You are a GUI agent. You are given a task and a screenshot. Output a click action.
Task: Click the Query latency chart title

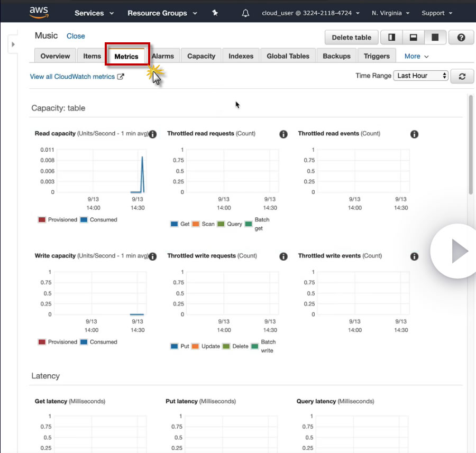(x=335, y=401)
